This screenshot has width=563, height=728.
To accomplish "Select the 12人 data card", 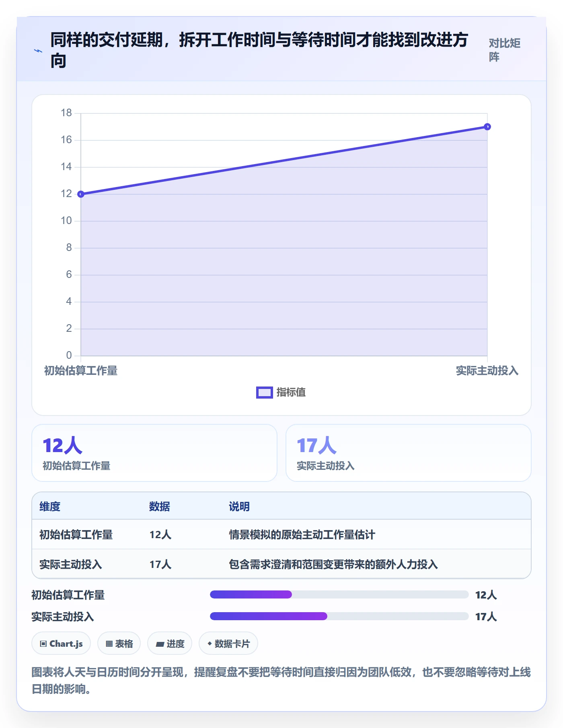I will [154, 453].
